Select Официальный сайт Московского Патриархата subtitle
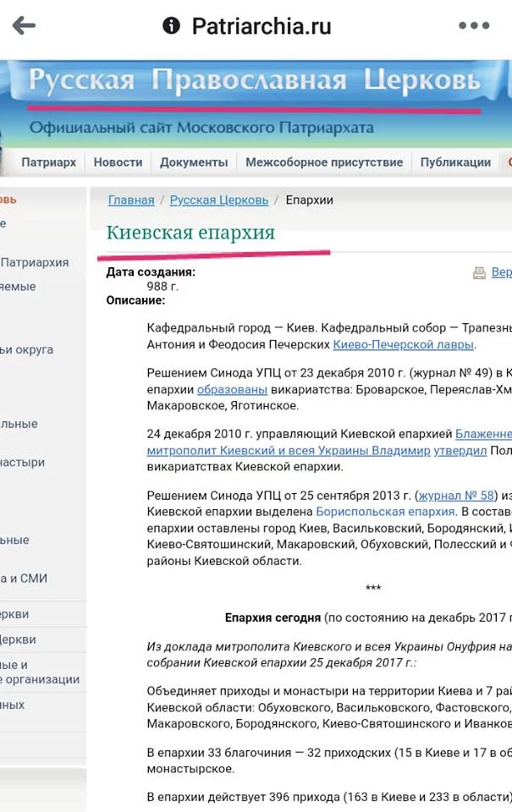Screen dimensions: 512x812 click(201, 128)
